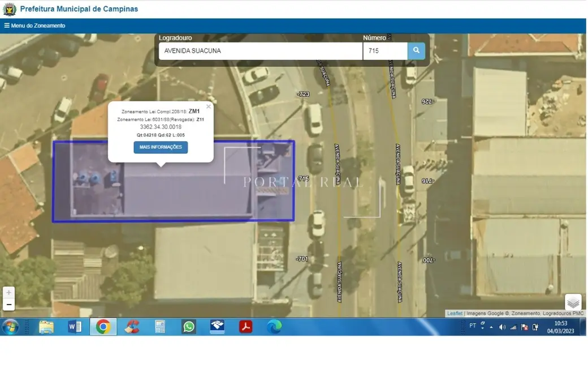Open the Windows Start menu
The image size is (588, 368).
[10, 327]
